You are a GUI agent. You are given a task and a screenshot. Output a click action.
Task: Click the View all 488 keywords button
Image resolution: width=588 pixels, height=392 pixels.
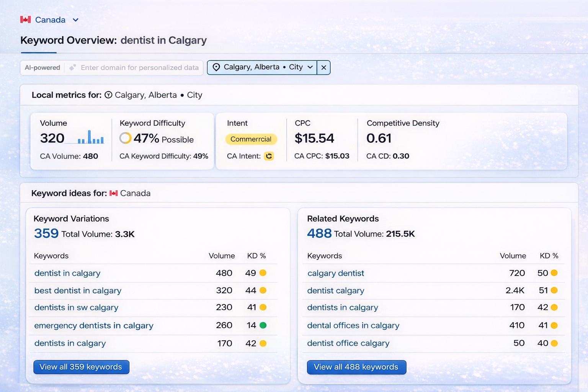click(356, 367)
